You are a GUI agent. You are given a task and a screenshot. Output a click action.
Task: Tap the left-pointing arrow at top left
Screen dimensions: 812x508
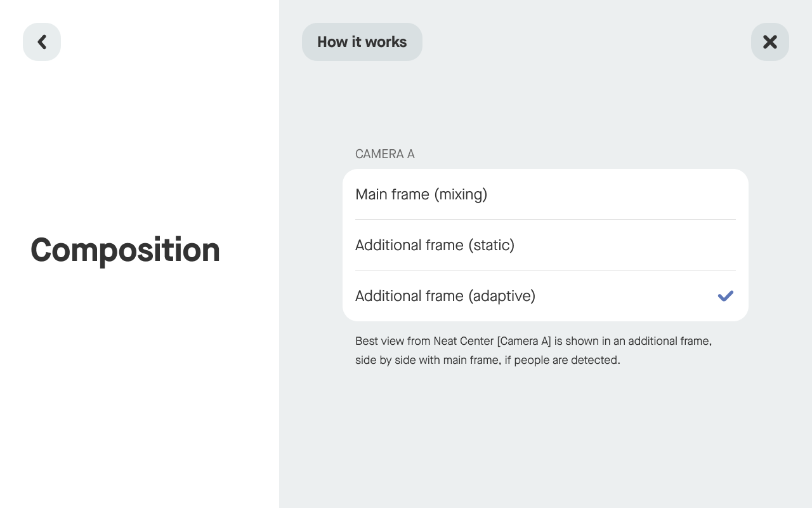(x=42, y=42)
